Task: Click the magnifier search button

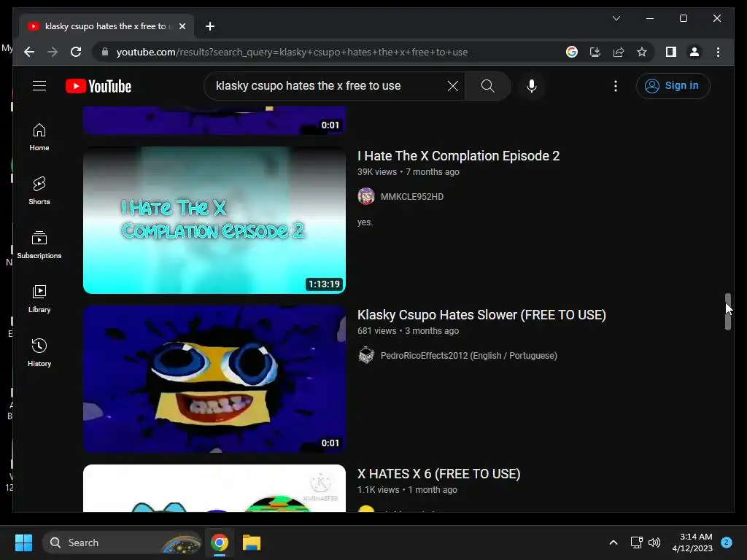Action: [x=487, y=86]
